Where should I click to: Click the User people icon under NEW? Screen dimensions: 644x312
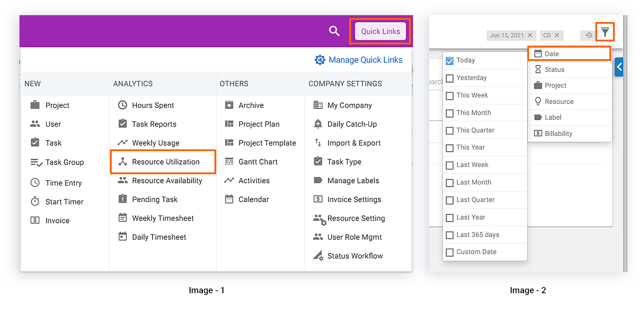[35, 124]
